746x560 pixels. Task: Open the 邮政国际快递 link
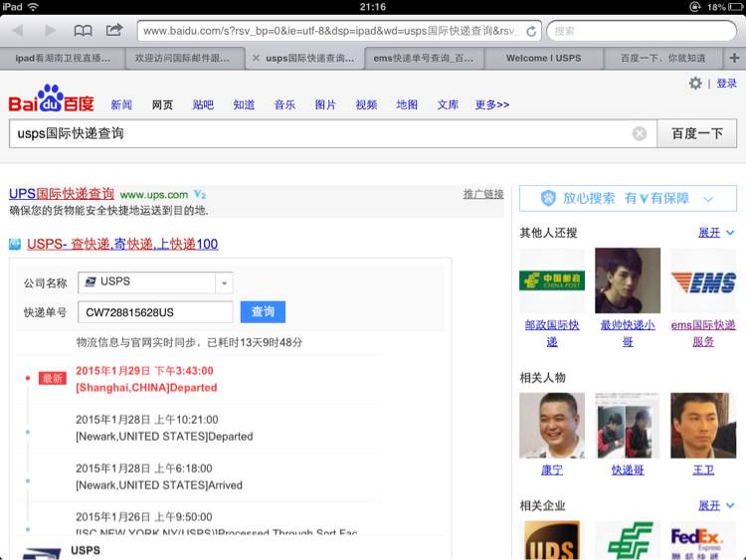tap(552, 333)
